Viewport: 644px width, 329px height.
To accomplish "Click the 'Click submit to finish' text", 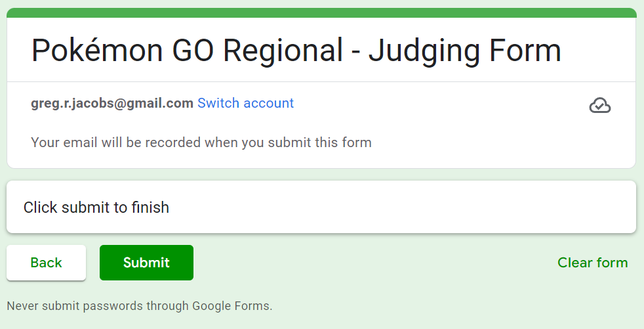I will (x=96, y=208).
